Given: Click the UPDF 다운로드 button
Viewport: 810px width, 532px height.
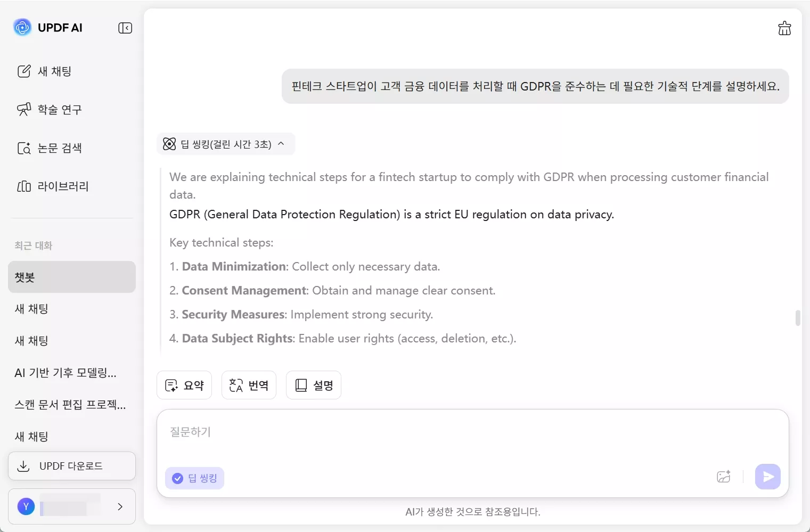Looking at the screenshot, I should coord(71,465).
